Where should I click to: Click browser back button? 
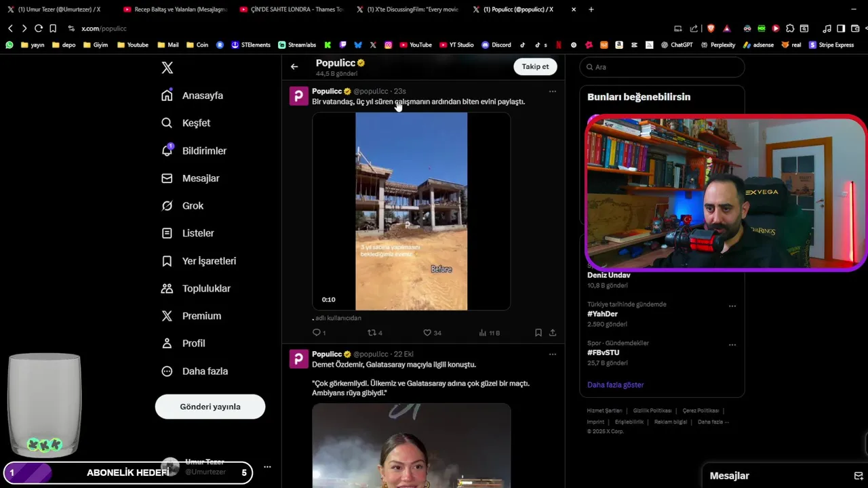click(10, 28)
